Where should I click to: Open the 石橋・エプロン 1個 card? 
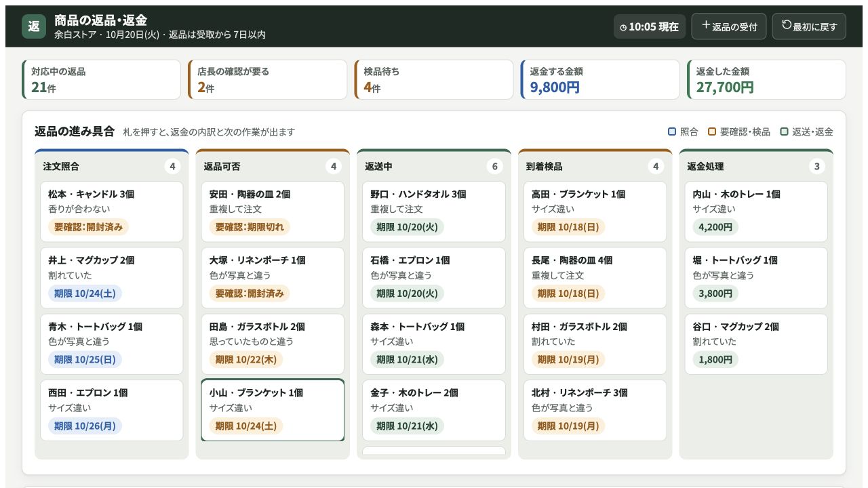pos(434,278)
